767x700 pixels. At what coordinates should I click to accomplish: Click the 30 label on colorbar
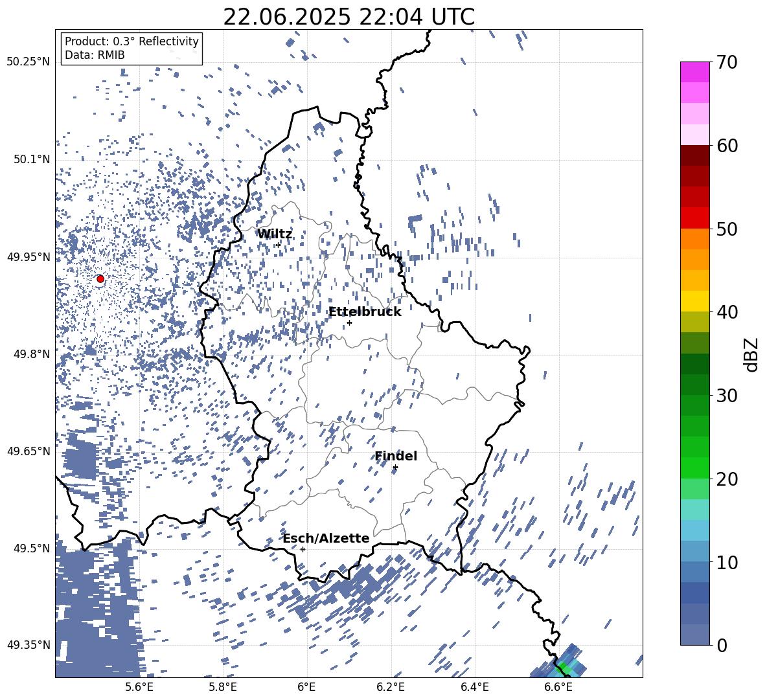tap(727, 396)
